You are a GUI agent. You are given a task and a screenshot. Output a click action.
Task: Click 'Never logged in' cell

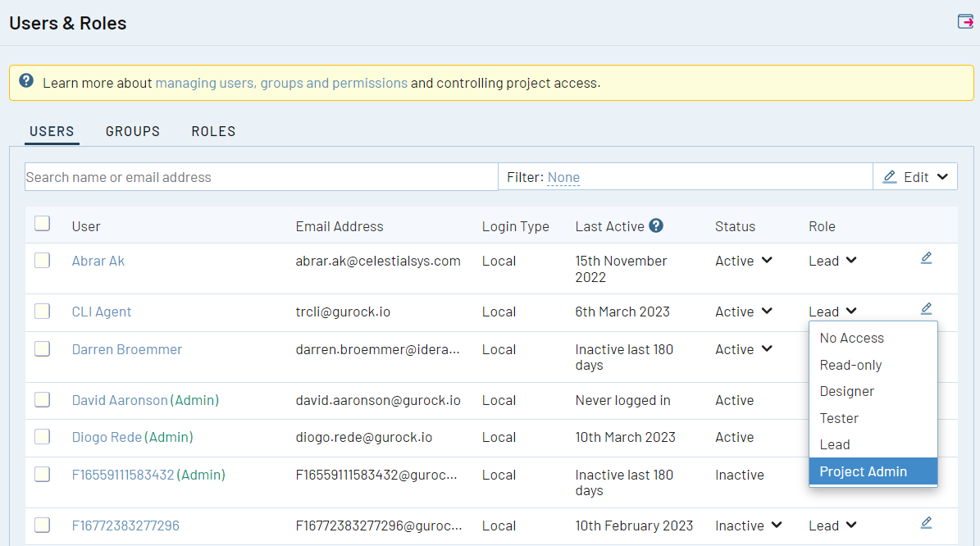(622, 400)
